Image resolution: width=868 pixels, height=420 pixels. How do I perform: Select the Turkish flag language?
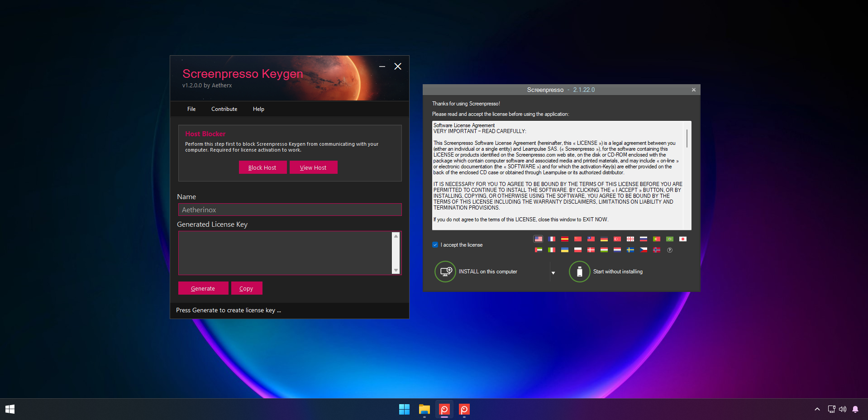(617, 239)
